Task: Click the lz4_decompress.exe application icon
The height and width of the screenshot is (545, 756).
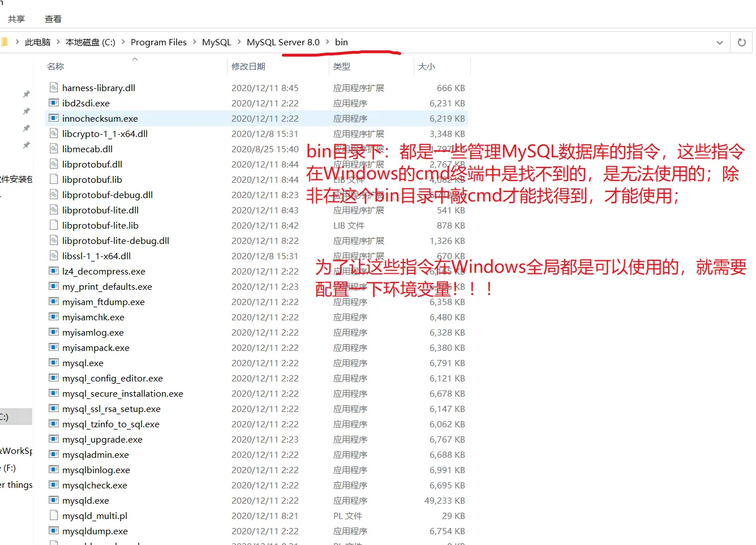Action: coord(54,271)
